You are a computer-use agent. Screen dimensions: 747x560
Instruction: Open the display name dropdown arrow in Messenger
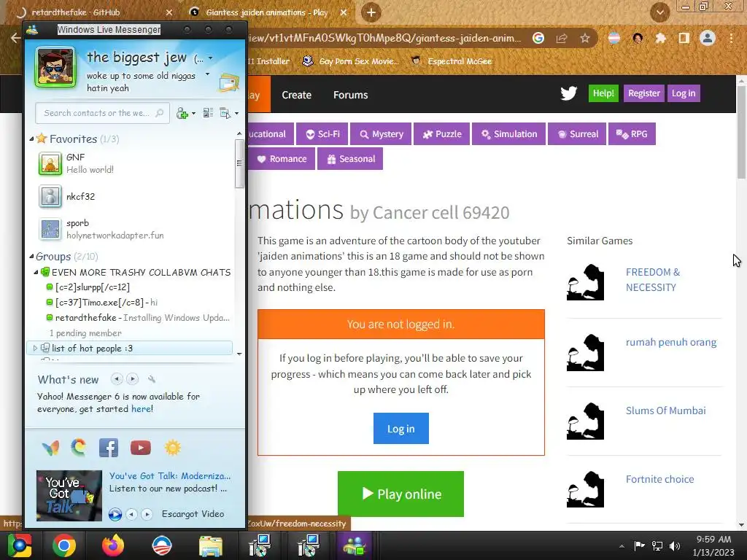211,58
